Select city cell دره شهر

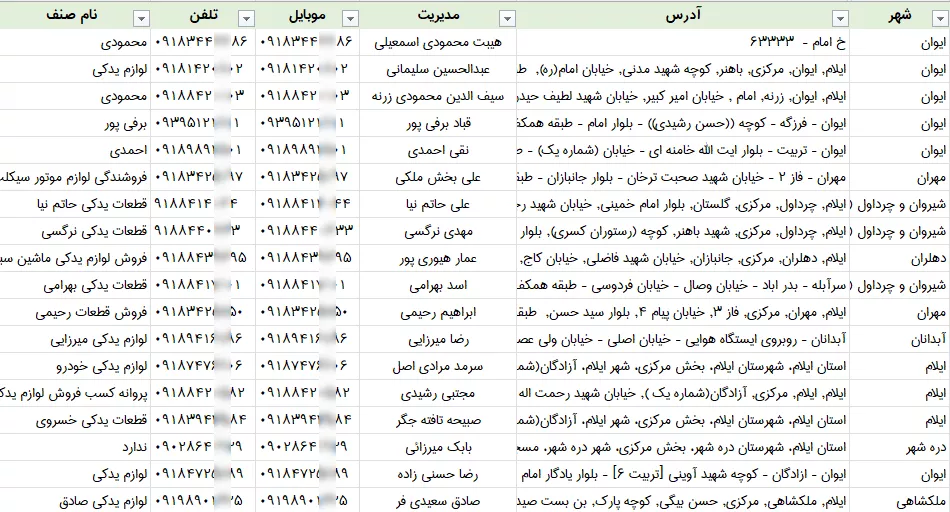[x=900, y=447]
